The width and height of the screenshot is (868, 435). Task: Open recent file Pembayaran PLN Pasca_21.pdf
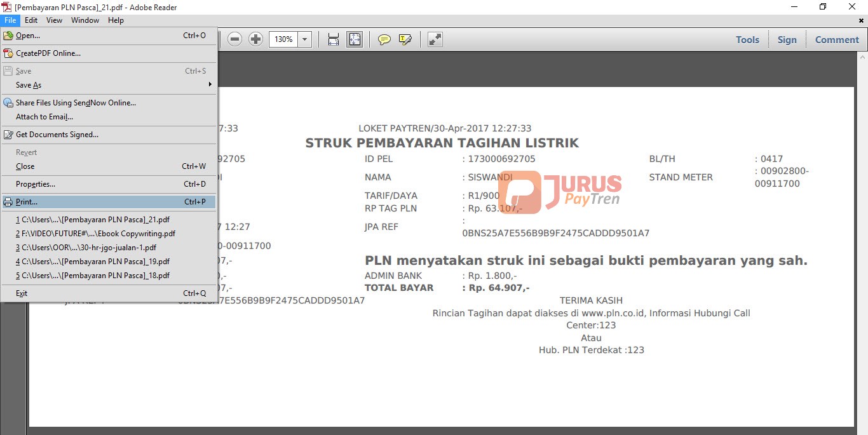pyautogui.click(x=109, y=220)
